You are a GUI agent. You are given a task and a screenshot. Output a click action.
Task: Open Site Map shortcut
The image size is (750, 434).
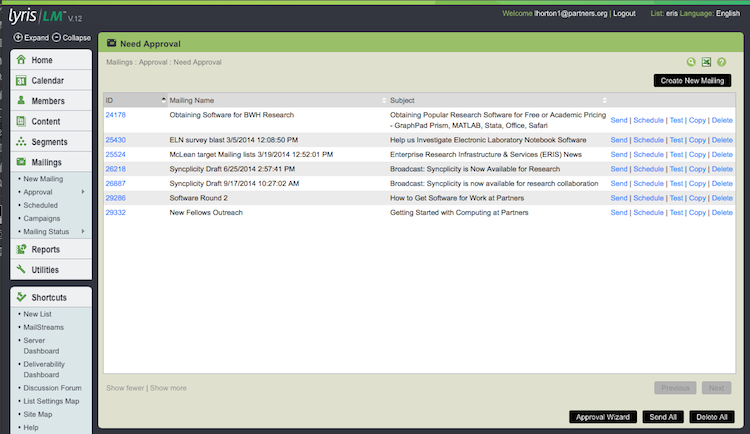[x=38, y=414]
